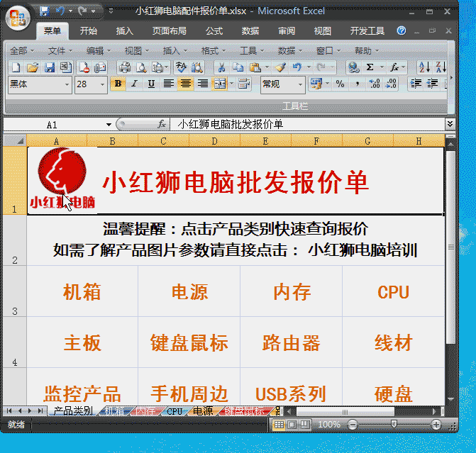Image resolution: width=476 pixels, height=453 pixels.
Task: Click the Email attachment icon
Action: coord(100,67)
